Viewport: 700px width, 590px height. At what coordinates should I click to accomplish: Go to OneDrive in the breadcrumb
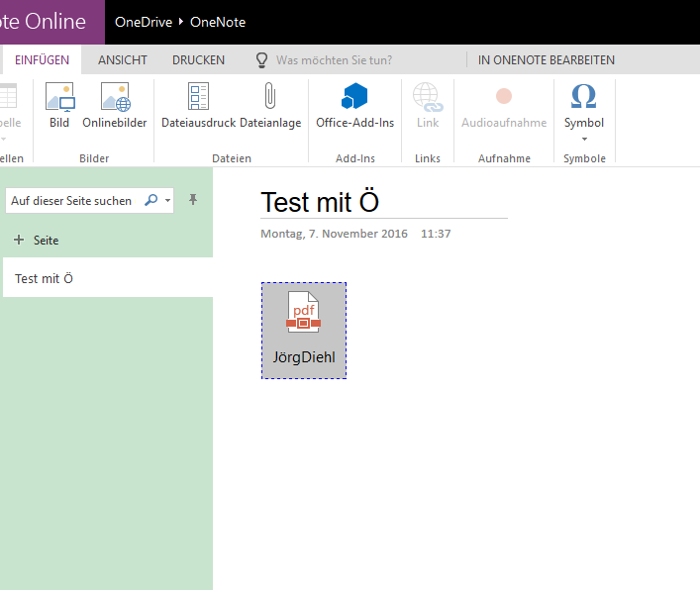click(144, 22)
